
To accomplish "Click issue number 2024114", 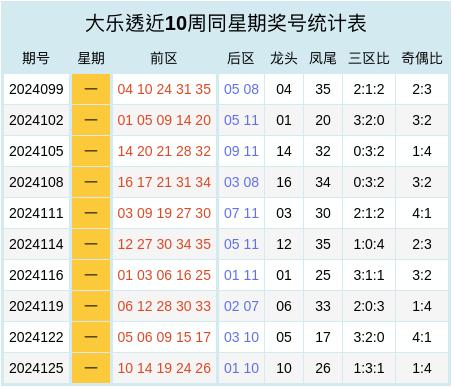I will click(36, 244).
